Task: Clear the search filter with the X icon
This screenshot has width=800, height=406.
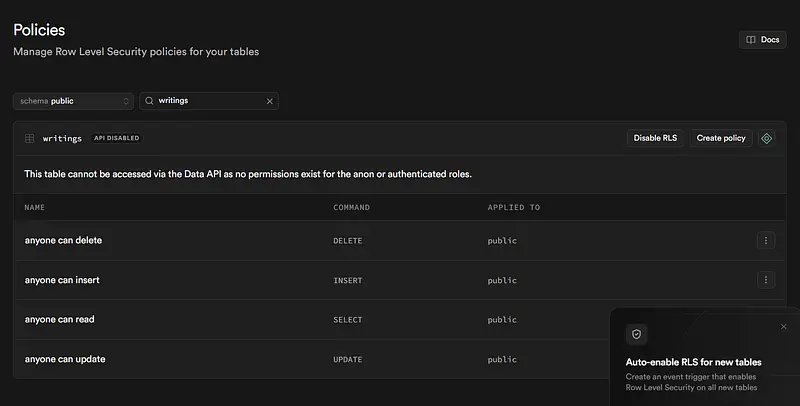Action: [269, 101]
